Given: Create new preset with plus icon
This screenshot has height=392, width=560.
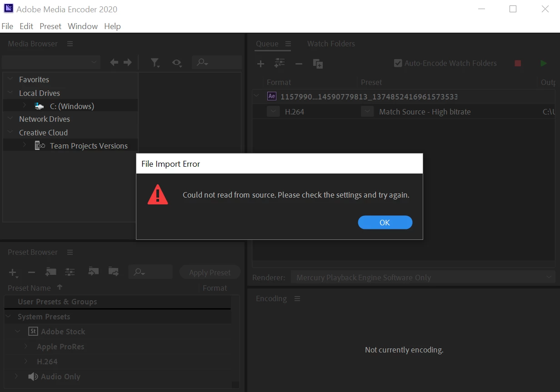Looking at the screenshot, I should click(x=13, y=273).
